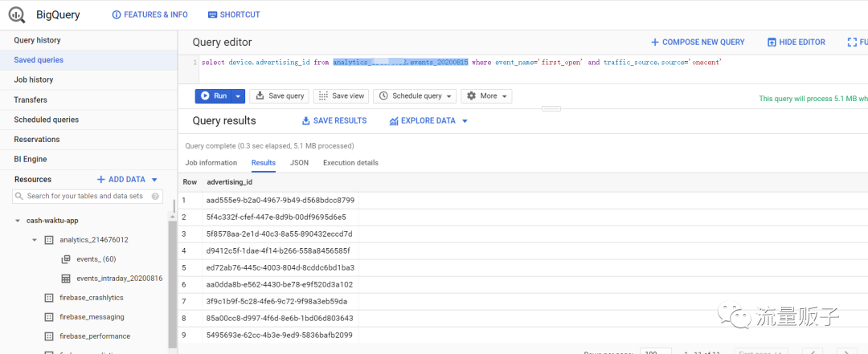
Task: Click the Resources heading
Action: pyautogui.click(x=33, y=179)
